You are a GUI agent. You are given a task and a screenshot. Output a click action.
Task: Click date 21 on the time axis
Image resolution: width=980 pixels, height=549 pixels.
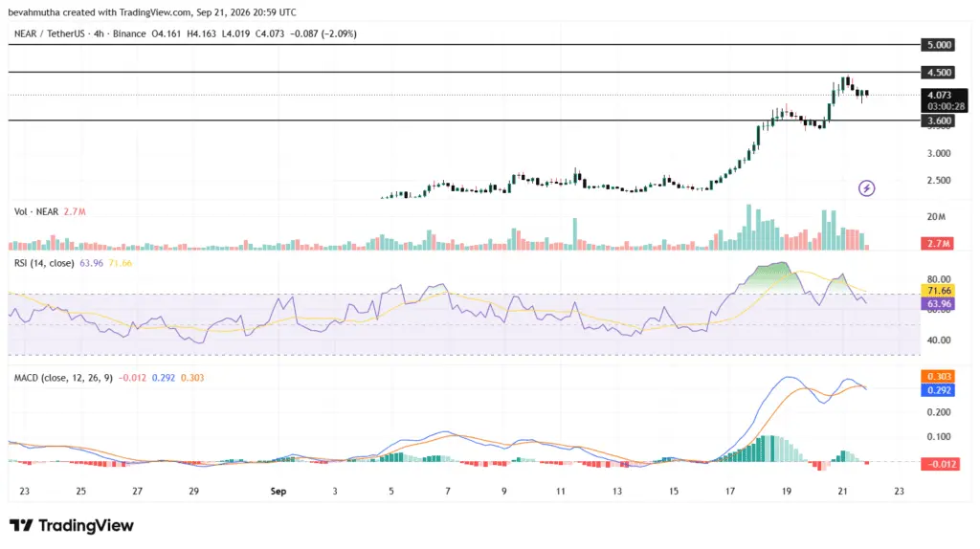(842, 492)
